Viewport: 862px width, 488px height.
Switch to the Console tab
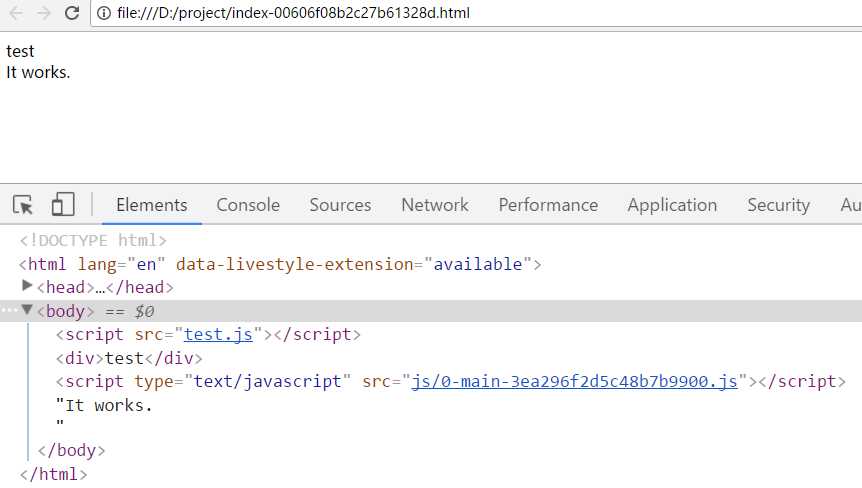point(248,205)
